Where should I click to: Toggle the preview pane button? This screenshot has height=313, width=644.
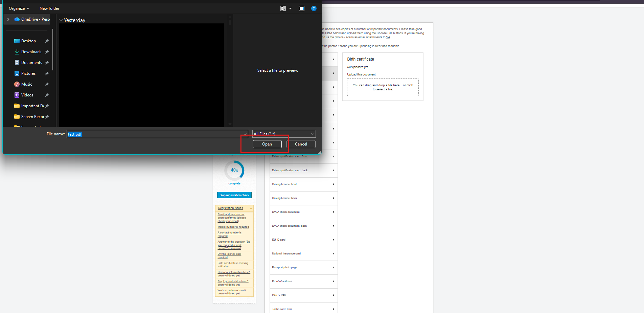pyautogui.click(x=301, y=8)
